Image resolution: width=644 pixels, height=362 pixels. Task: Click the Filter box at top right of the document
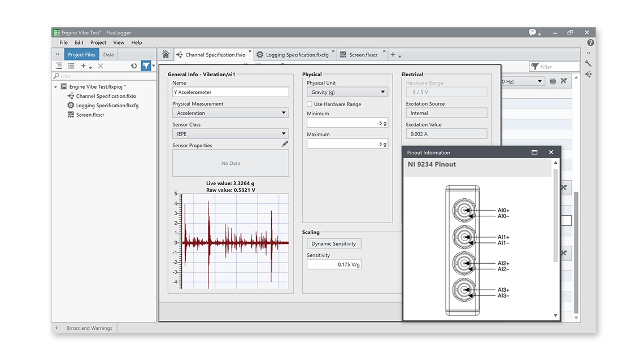pos(554,67)
